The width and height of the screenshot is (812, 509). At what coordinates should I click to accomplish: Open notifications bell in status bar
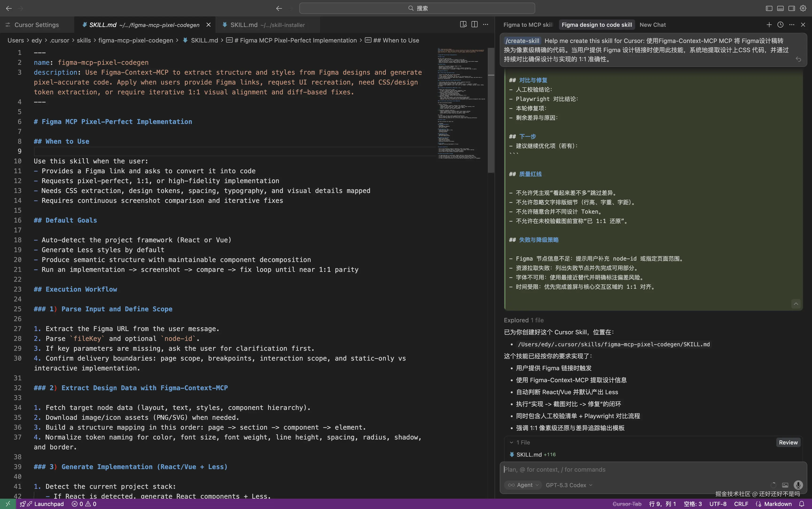coord(802,504)
